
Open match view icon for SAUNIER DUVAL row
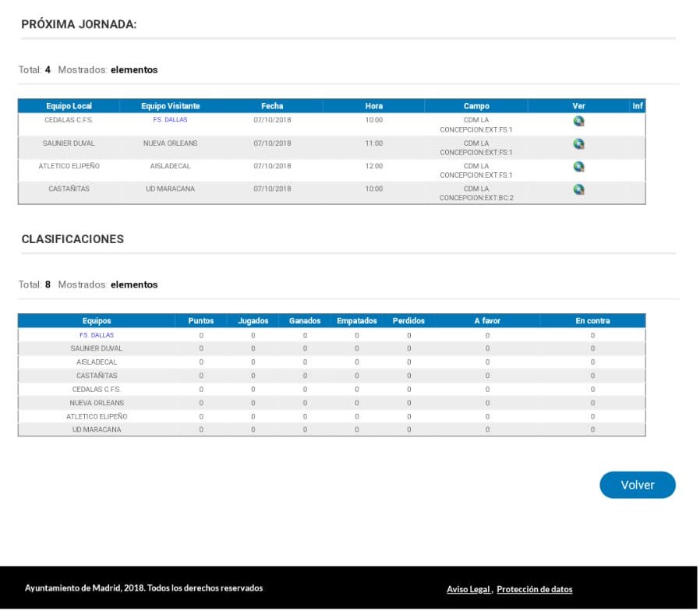(x=580, y=144)
